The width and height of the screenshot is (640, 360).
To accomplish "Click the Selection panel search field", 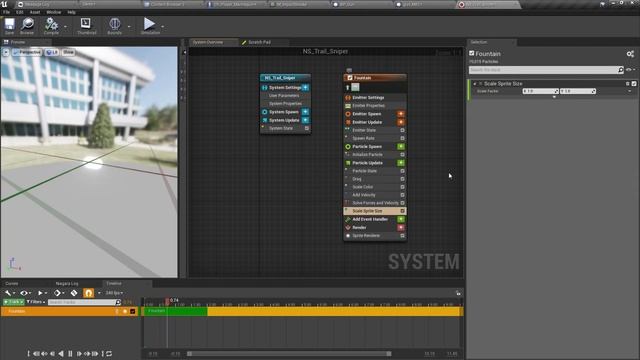I will tap(547, 70).
